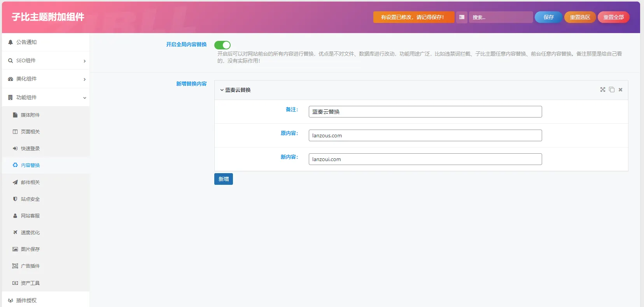Click the columns icon beside 页面相关

[x=15, y=132]
